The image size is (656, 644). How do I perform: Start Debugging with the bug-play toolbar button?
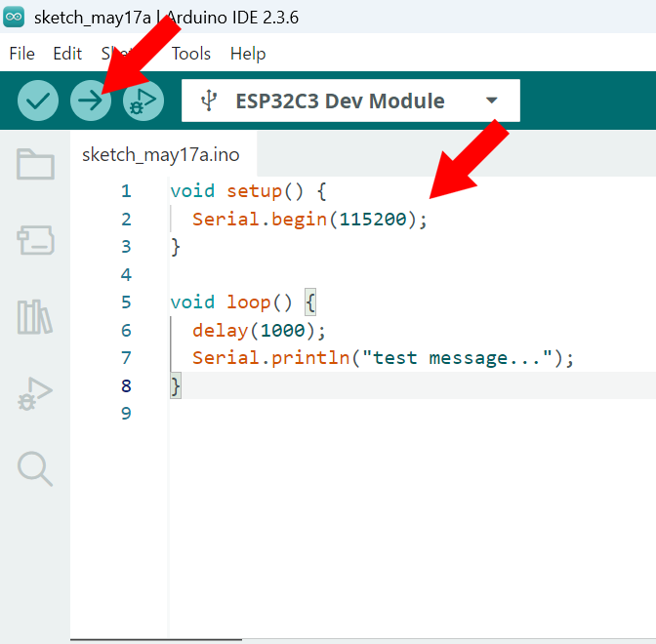tap(143, 101)
